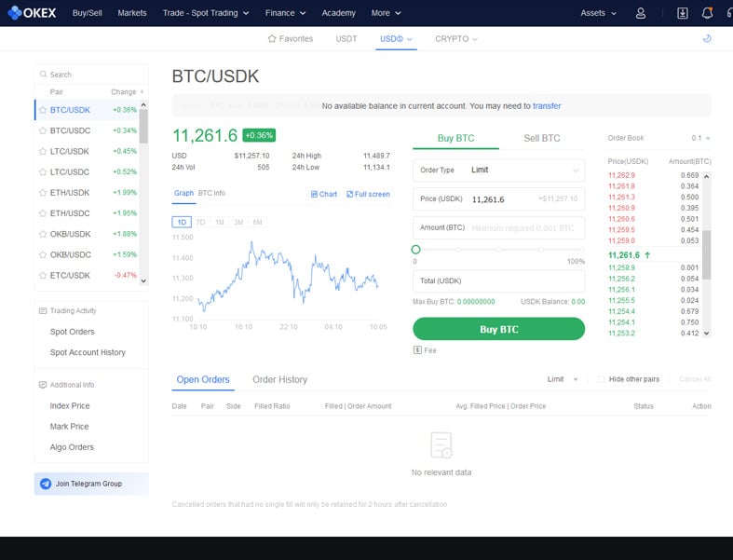Open the Index Price link
The image size is (733, 560).
click(70, 405)
